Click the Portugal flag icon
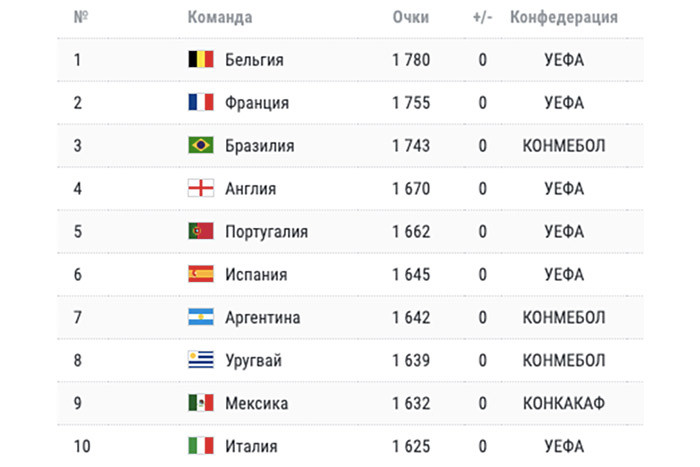This screenshot has width=700, height=467. (200, 231)
